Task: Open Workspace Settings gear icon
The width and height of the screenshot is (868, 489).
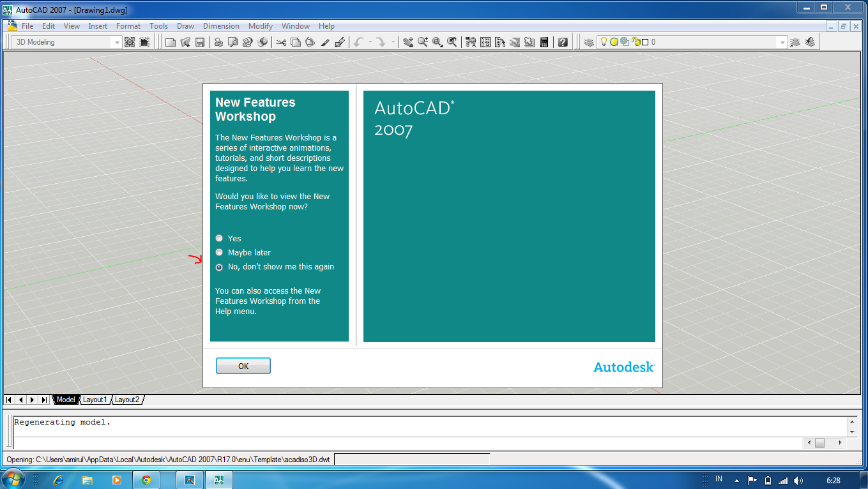Action: click(x=130, y=42)
